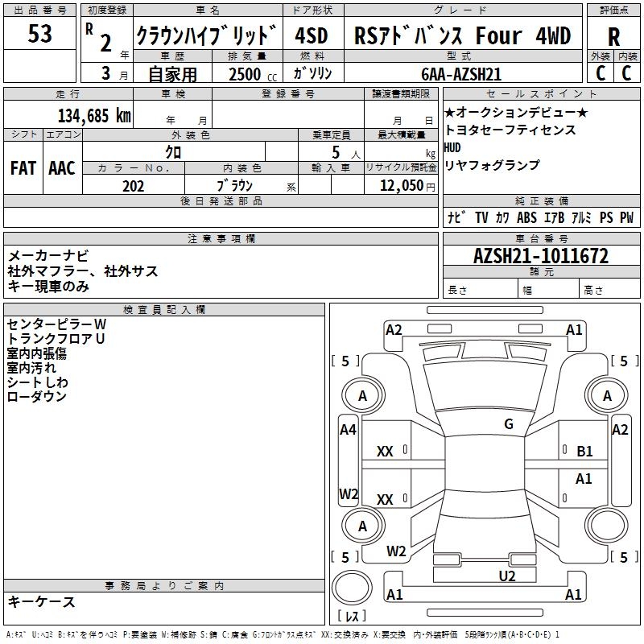Click the lot number 53
Image resolution: width=644 pixels, height=644 pixels.
point(39,34)
